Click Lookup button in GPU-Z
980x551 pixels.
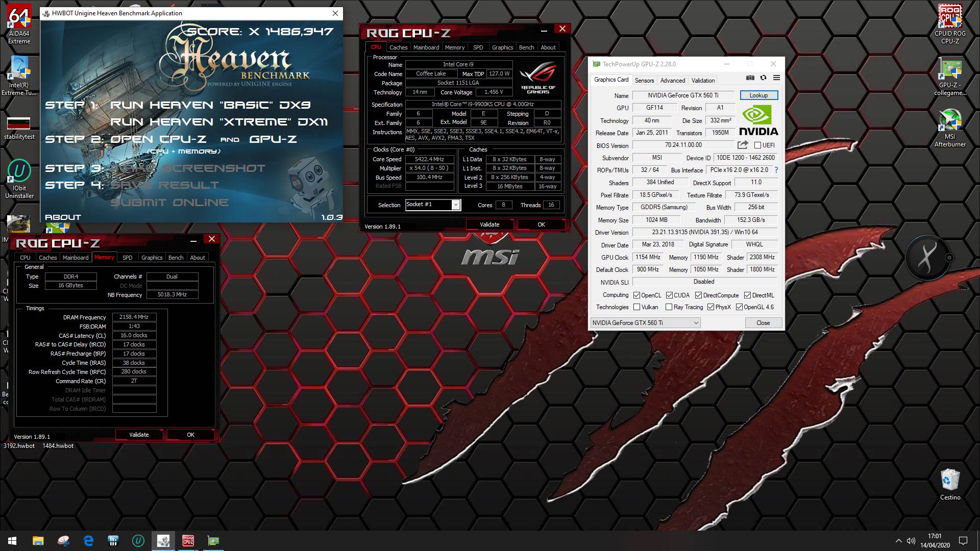758,95
